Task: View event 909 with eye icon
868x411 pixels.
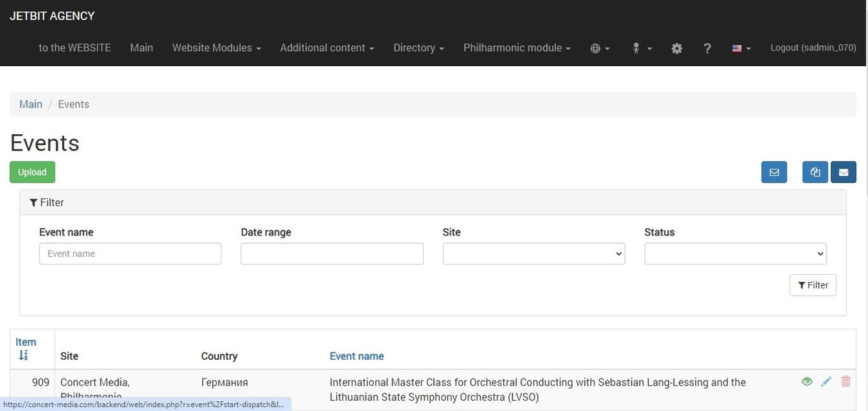Action: (806, 382)
